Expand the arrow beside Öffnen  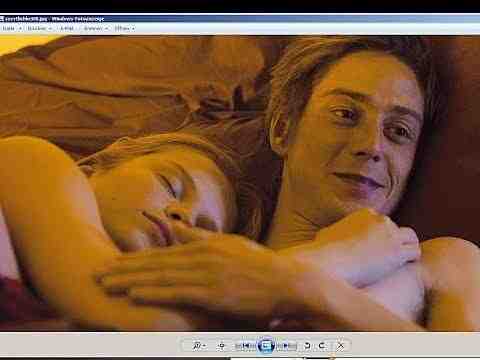pyautogui.click(x=133, y=29)
